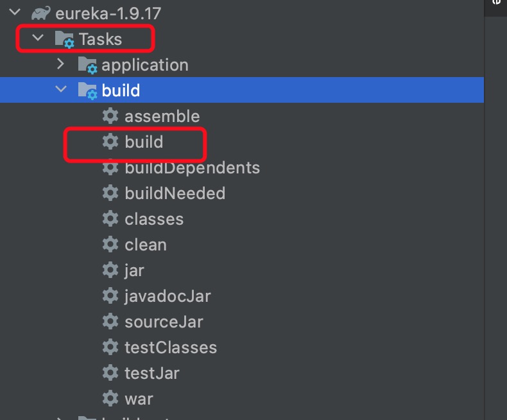The width and height of the screenshot is (507, 420).
Task: Select the sourceJar task
Action: tap(164, 322)
